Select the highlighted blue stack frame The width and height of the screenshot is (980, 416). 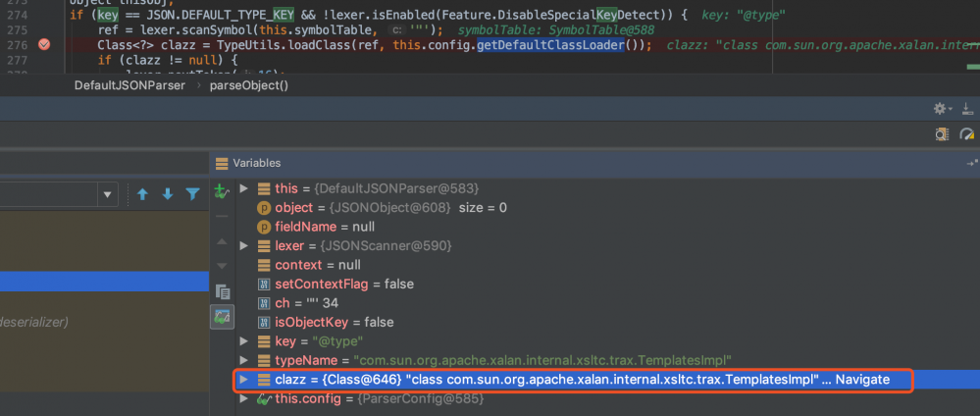point(104,282)
